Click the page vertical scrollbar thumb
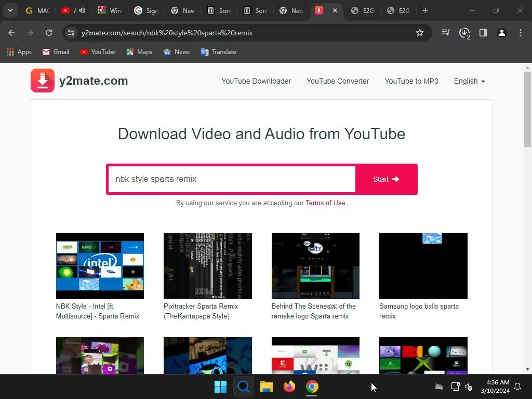Viewport: 532px width, 399px height. coord(527,109)
